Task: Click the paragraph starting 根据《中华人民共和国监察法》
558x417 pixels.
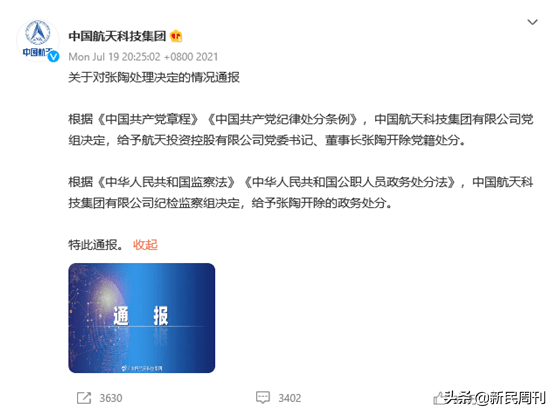Action: coord(301,192)
